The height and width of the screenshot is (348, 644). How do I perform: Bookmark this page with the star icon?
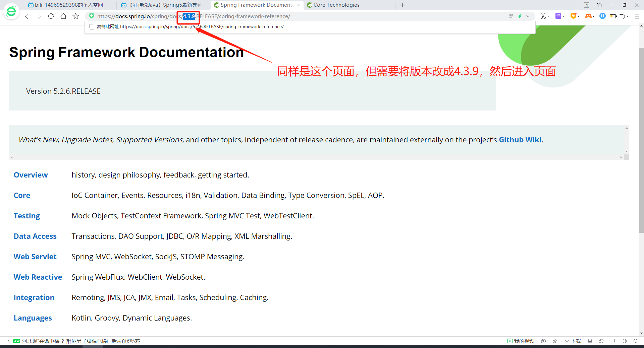(x=76, y=16)
